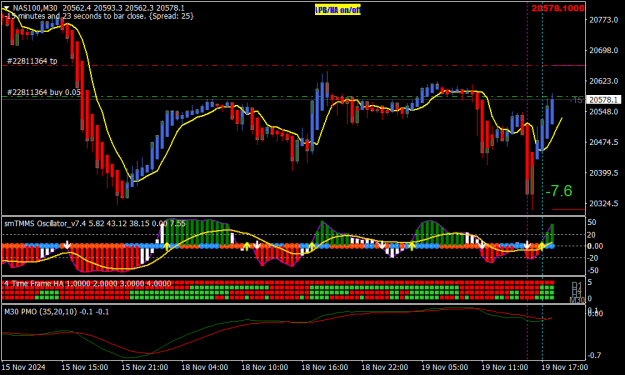Click the 15 Nov 2024 time axis label
Viewport: 625px width, 375px height.
[24, 367]
